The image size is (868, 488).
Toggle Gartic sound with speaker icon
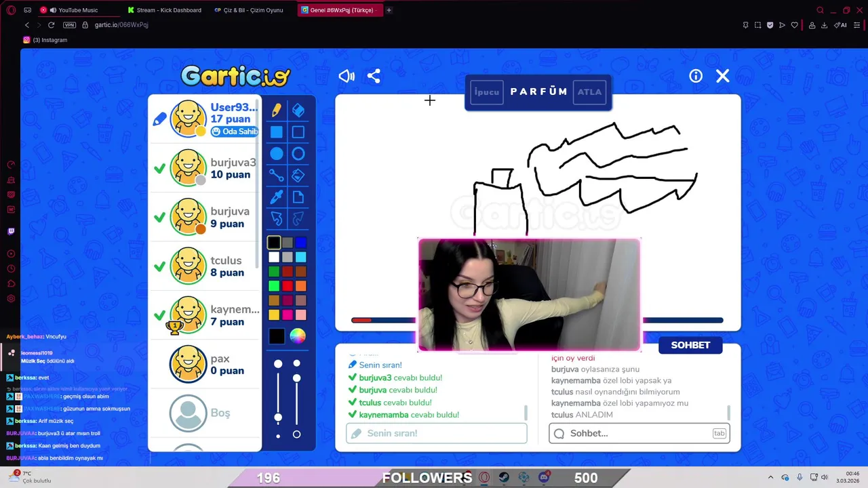pyautogui.click(x=347, y=76)
